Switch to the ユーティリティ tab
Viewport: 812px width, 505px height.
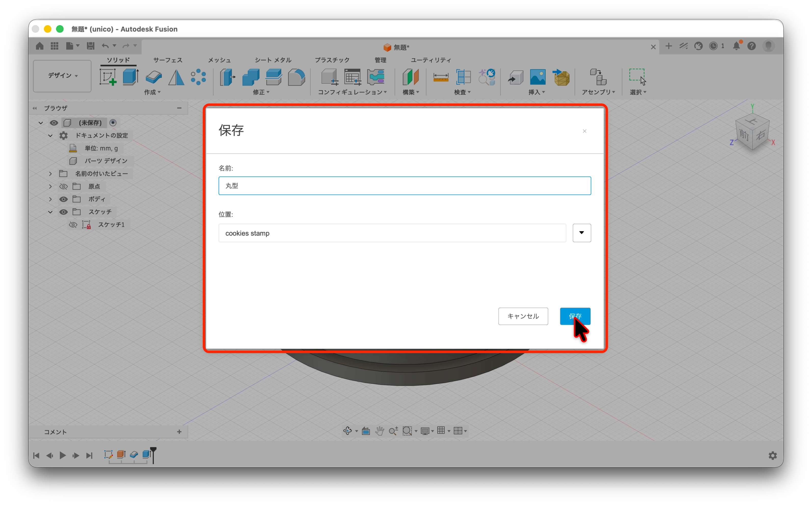pyautogui.click(x=431, y=60)
